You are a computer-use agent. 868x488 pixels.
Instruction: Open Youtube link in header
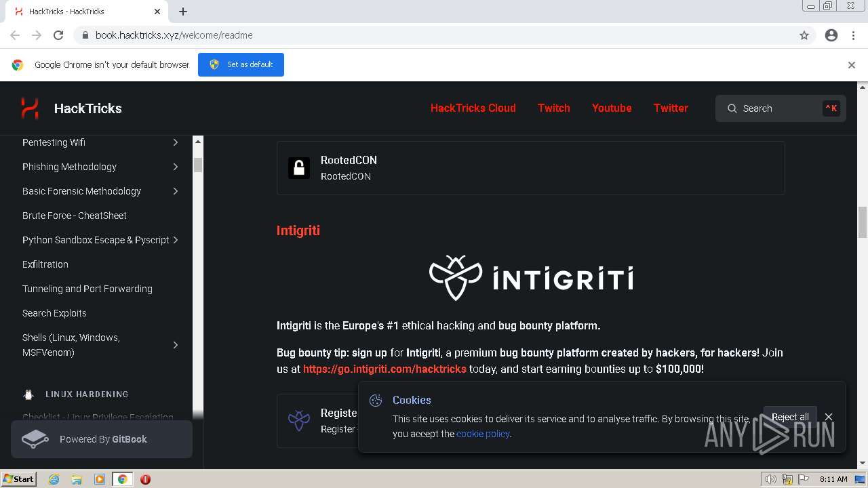[612, 108]
